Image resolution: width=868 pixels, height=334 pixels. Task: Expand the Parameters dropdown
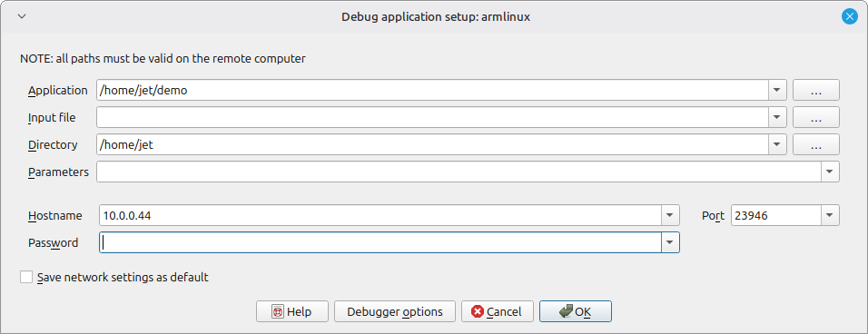point(829,172)
